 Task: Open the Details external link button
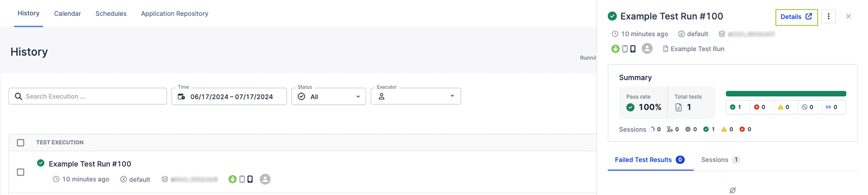point(796,17)
